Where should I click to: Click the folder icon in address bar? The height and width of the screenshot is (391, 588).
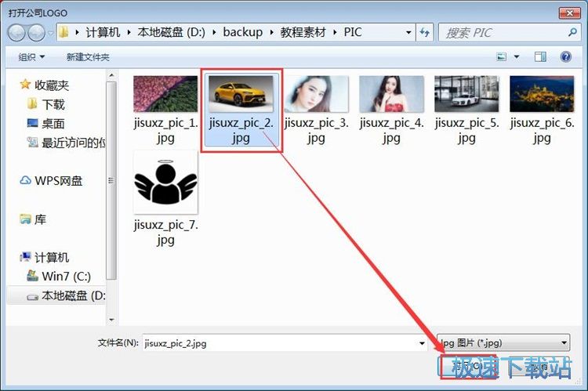pyautogui.click(x=64, y=32)
